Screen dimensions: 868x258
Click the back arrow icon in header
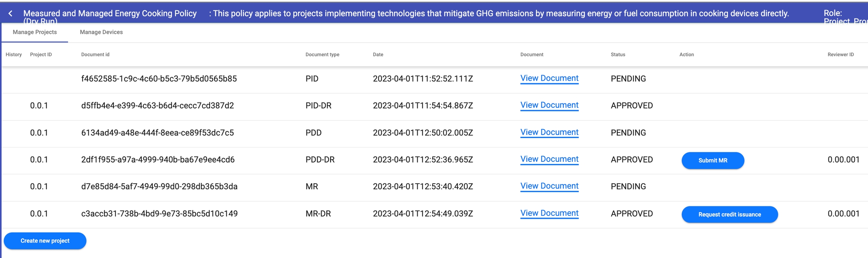tap(11, 14)
